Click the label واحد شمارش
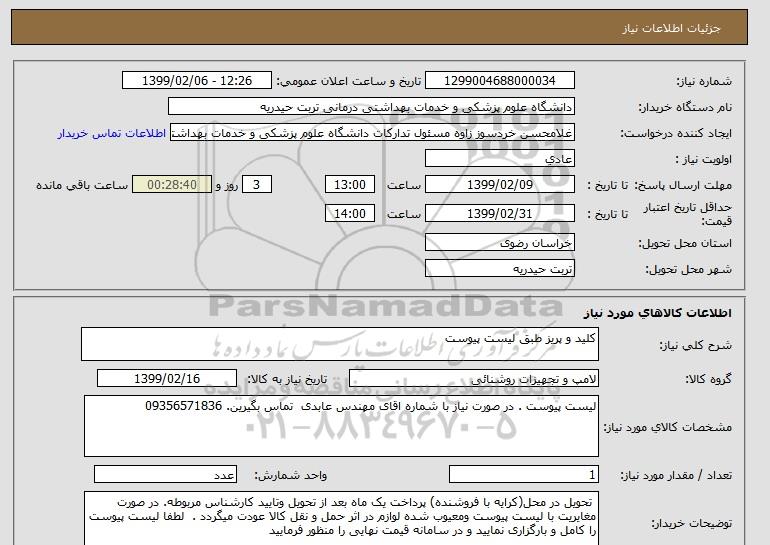770x545 pixels. (x=291, y=475)
